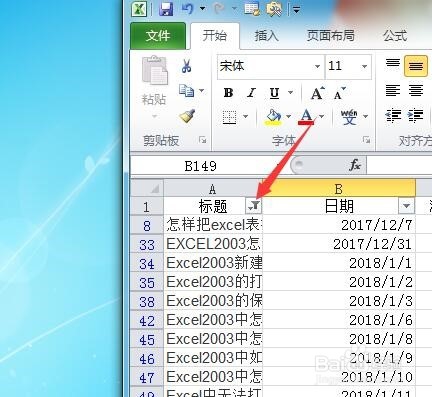Click the Redo arrow icon

point(219,9)
